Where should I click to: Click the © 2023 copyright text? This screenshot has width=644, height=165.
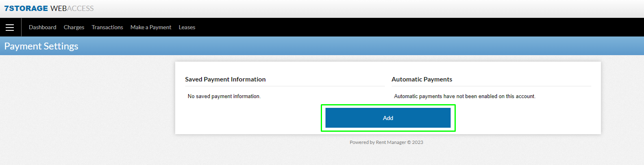point(415,142)
